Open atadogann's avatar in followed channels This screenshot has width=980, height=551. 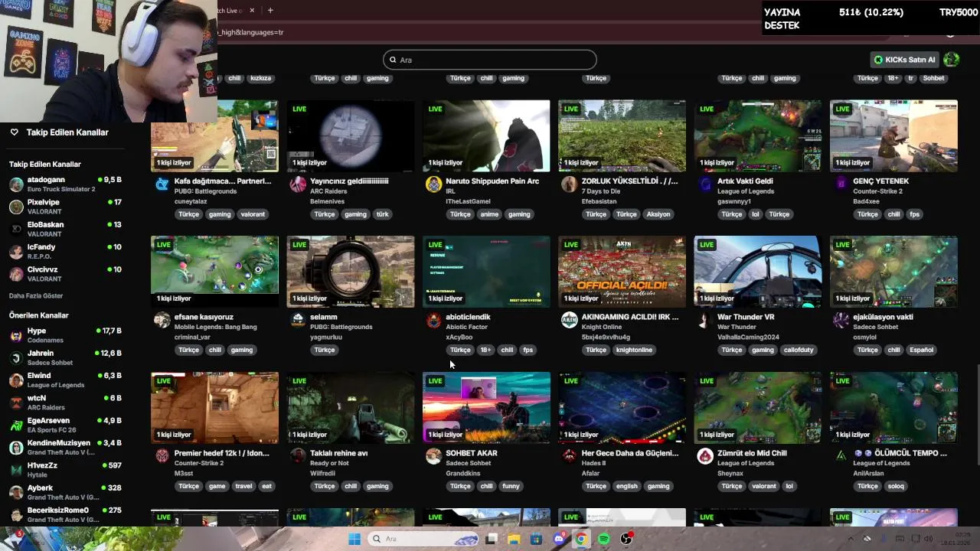click(x=16, y=184)
